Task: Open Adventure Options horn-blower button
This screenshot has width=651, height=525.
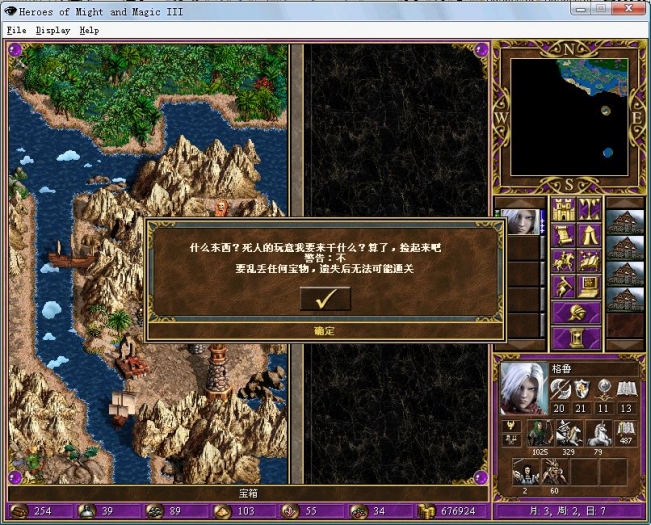Action: coord(563,287)
